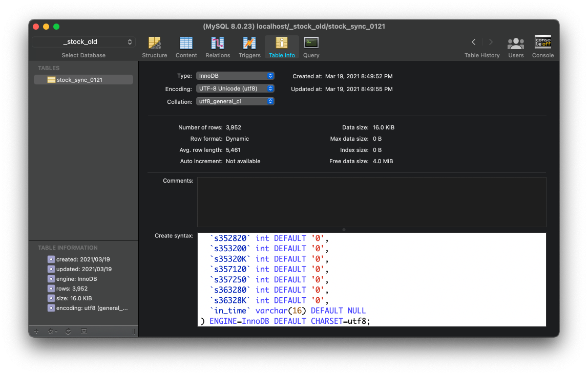Refresh the tables list

(x=68, y=332)
